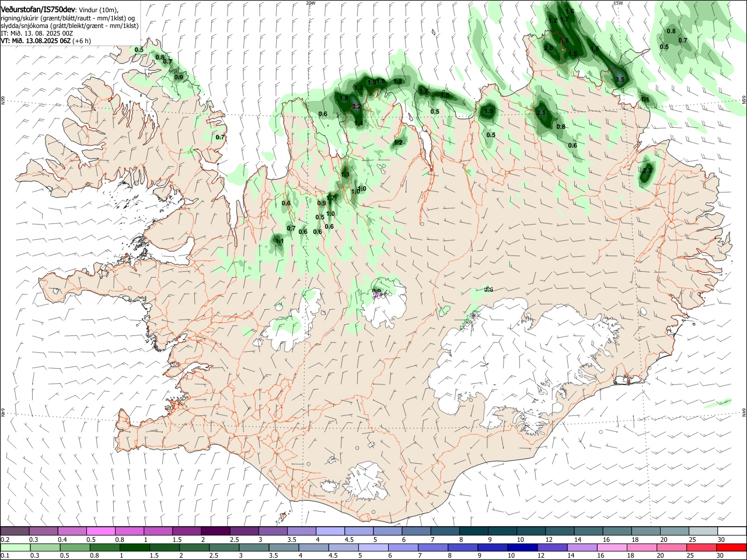Pick snow swatch between 1.5 and 2
This screenshot has width=747, height=560.
[187, 531]
